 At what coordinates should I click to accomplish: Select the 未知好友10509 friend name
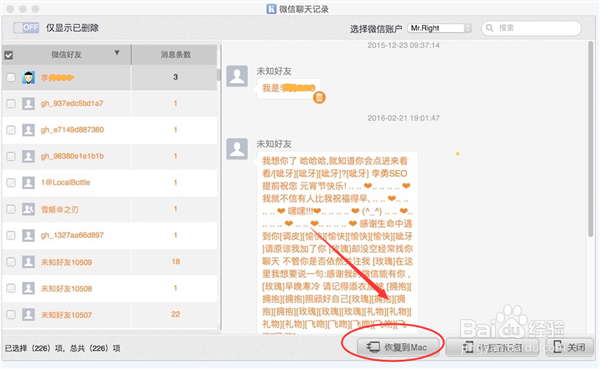point(67,262)
